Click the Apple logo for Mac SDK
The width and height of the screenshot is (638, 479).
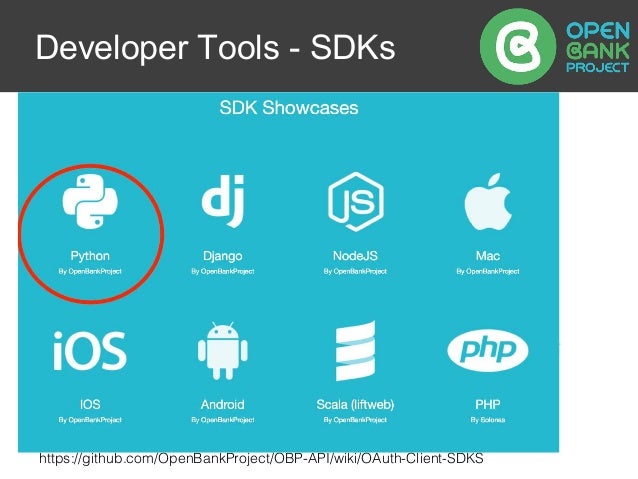pyautogui.click(x=488, y=202)
